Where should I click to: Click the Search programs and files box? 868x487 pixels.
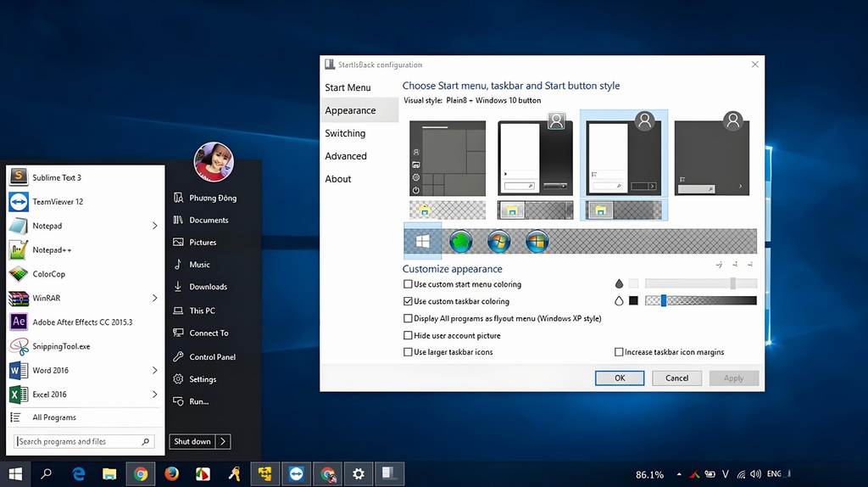(x=78, y=441)
